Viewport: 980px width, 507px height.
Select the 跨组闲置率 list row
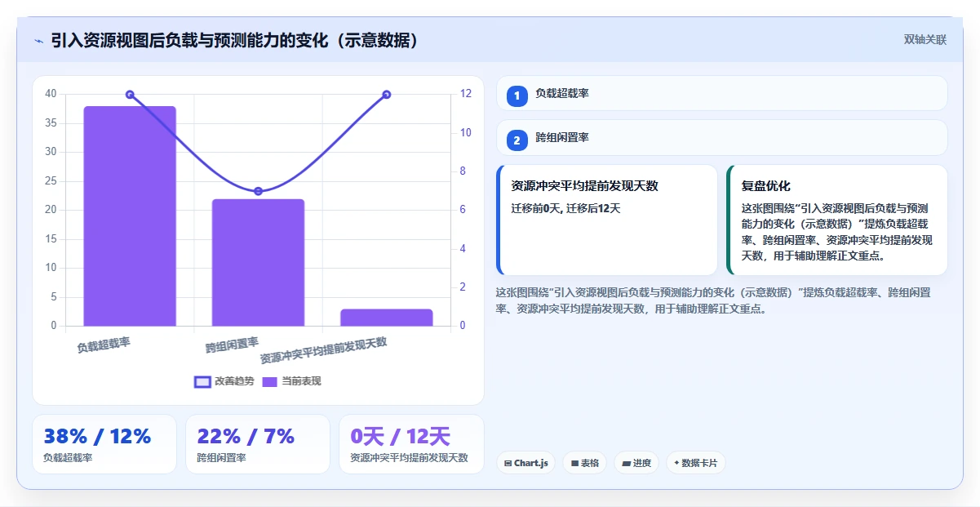pos(722,137)
